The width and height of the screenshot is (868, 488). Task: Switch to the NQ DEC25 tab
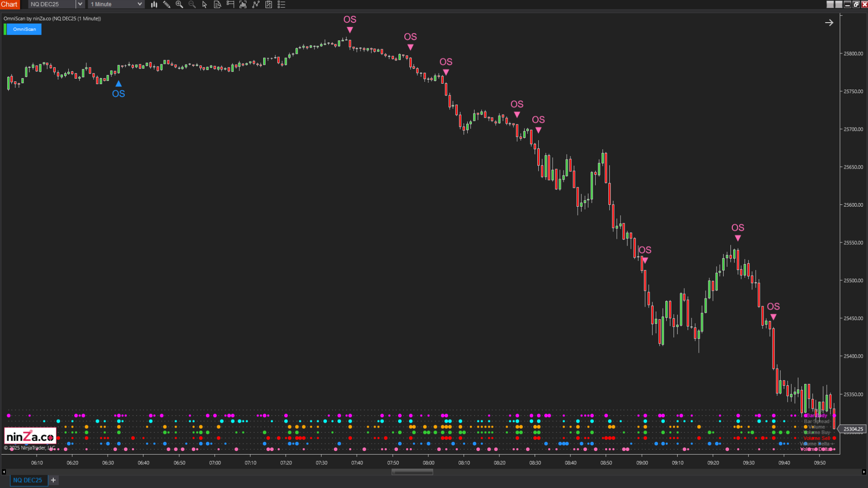[28, 480]
